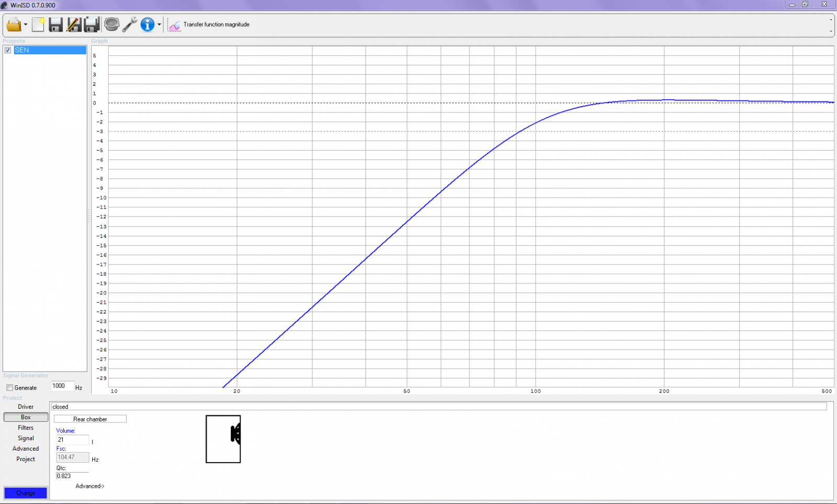The width and height of the screenshot is (837, 504).
Task: Click the blue info icon
Action: pyautogui.click(x=148, y=25)
